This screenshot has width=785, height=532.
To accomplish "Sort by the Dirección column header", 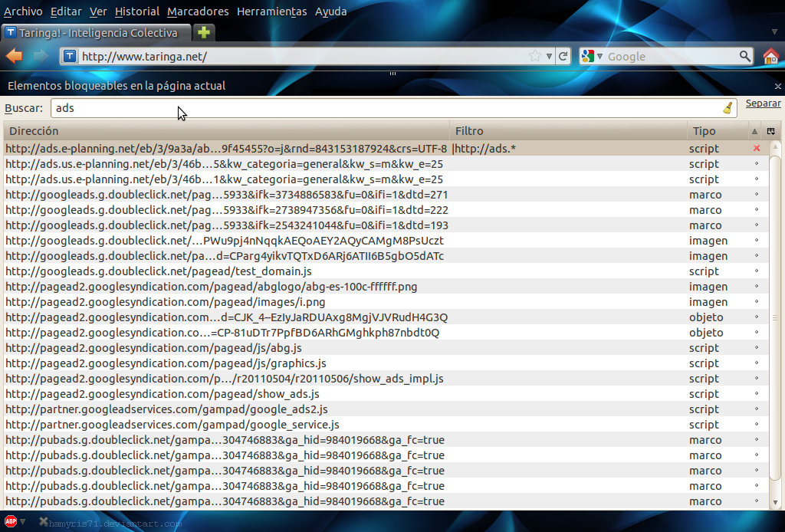I will 226,131.
